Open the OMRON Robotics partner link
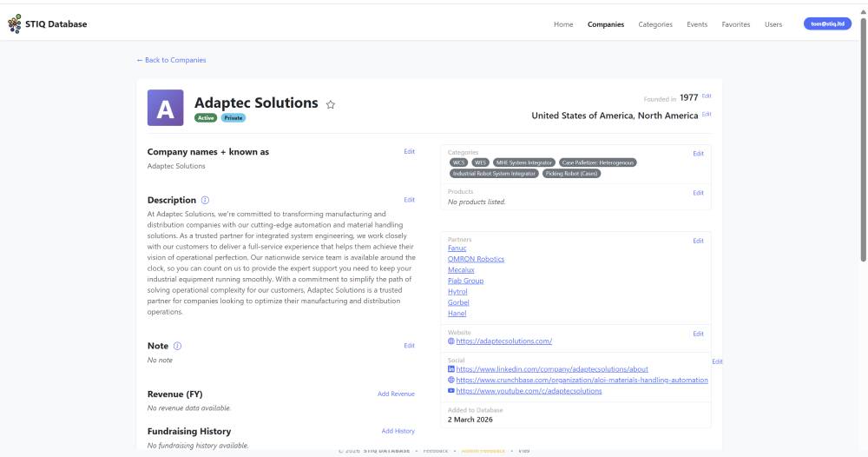 (476, 259)
